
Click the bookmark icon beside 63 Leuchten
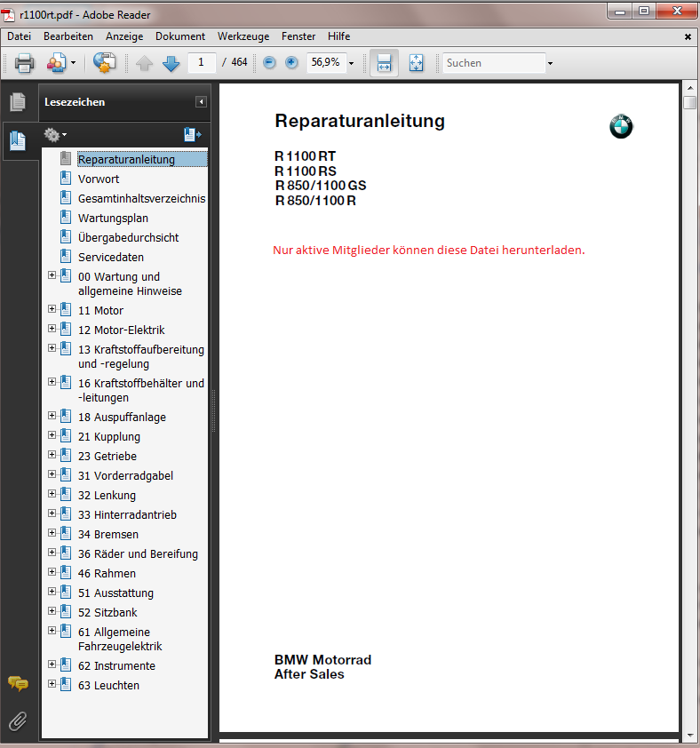(66, 685)
